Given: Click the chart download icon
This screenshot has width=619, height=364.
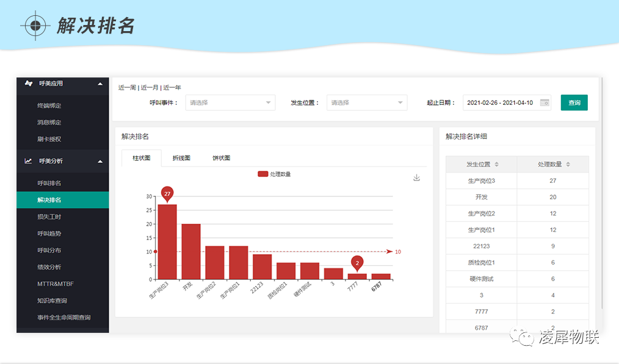Looking at the screenshot, I should (x=417, y=177).
